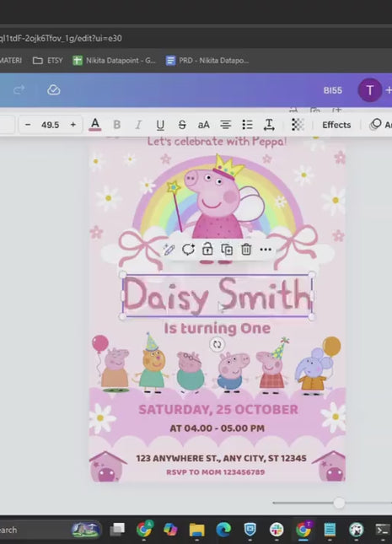The height and width of the screenshot is (544, 392).
Task: Toggle uppercase aA text option
Action: pyautogui.click(x=204, y=125)
